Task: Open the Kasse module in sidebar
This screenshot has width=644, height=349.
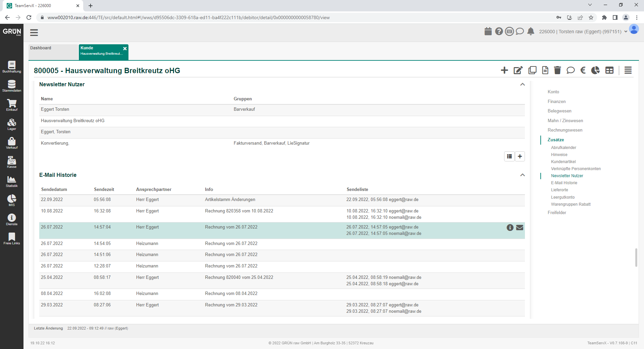Action: pos(12,162)
